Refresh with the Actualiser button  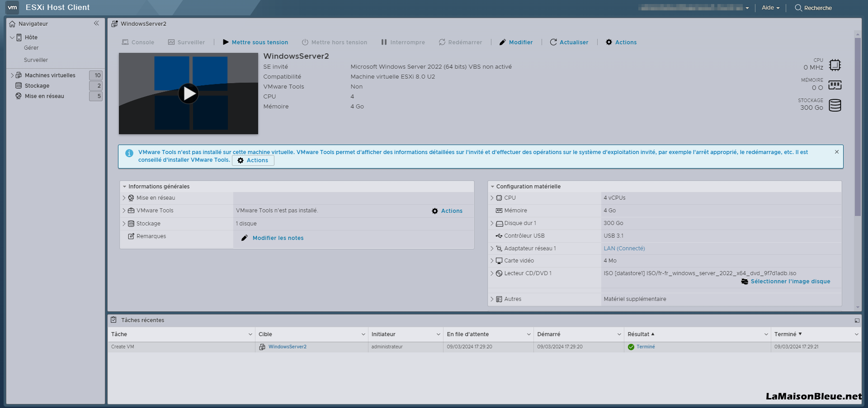(569, 42)
